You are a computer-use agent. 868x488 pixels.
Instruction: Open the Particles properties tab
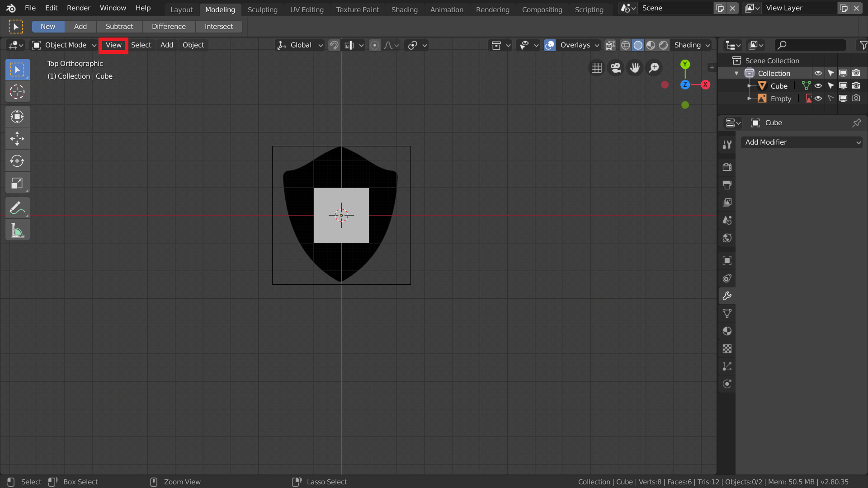point(727,366)
